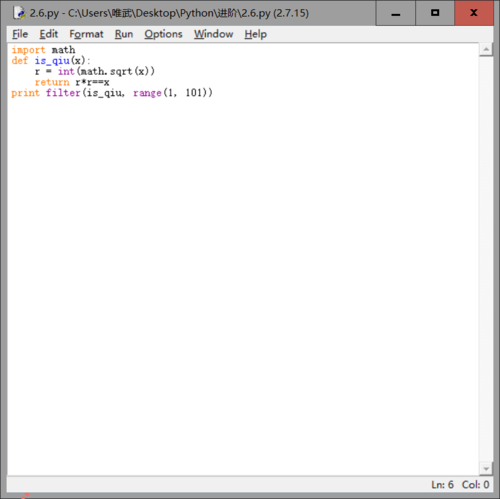Close the 2.6.py editor window
The height and width of the screenshot is (499, 500).
tap(474, 13)
